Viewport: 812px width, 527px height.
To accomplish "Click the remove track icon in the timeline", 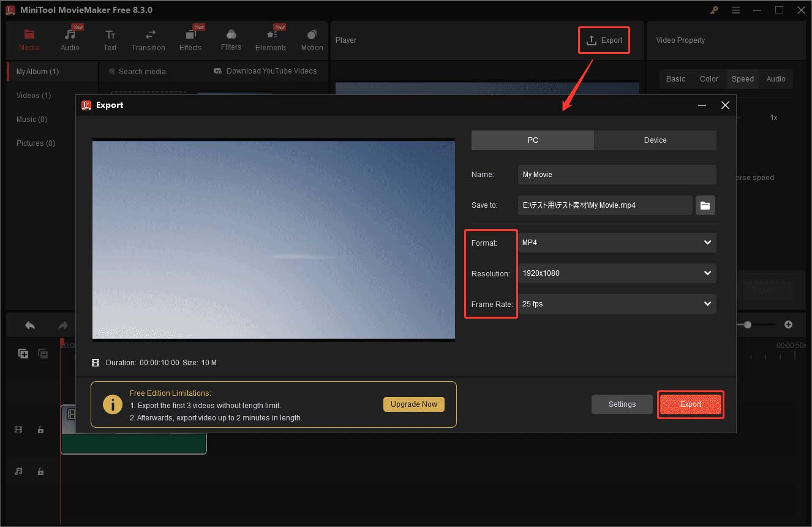I will [x=43, y=354].
